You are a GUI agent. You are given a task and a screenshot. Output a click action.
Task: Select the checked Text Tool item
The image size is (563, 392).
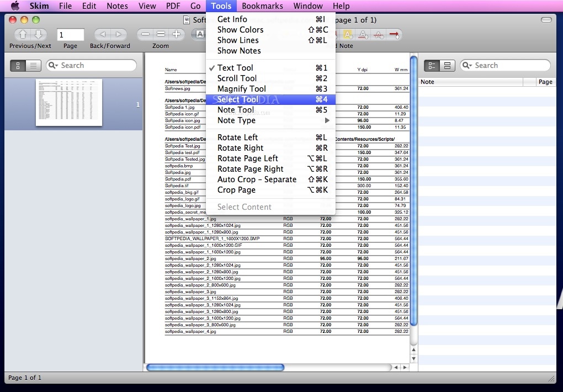pyautogui.click(x=270, y=68)
